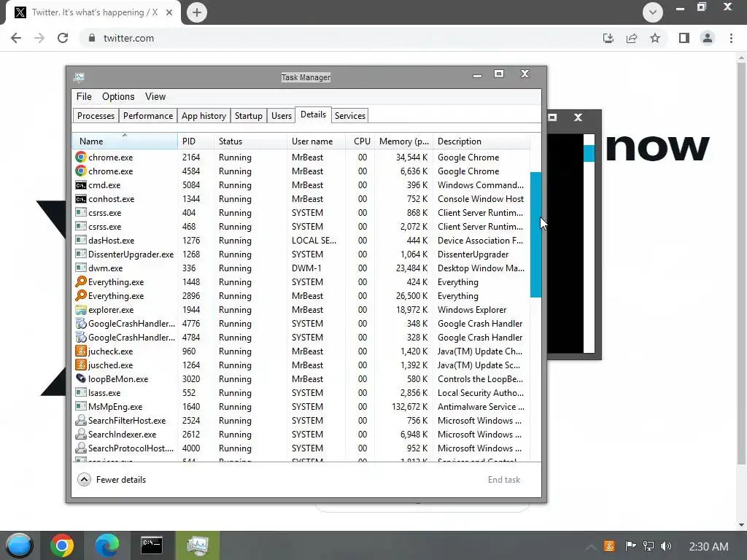The width and height of the screenshot is (747, 560).
Task: Switch to the Performance tab
Action: 148,116
